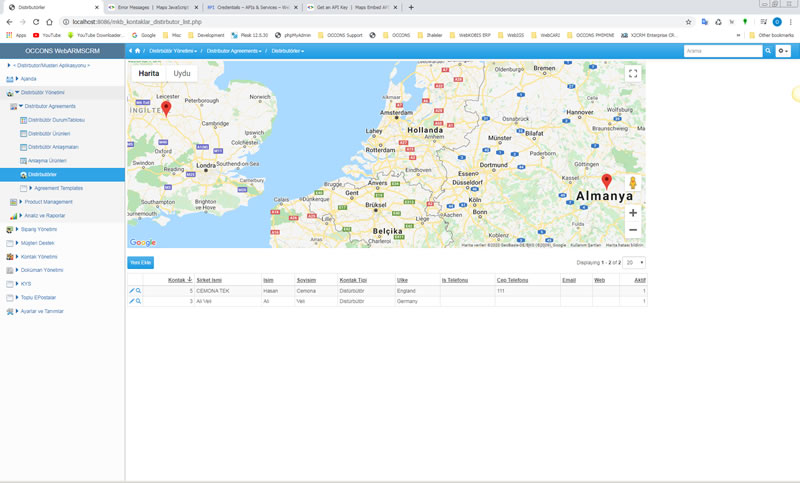Click the magnifier icon for CEMONA TEK row
Image resolution: width=800 pixels, height=483 pixels.
tap(138, 291)
